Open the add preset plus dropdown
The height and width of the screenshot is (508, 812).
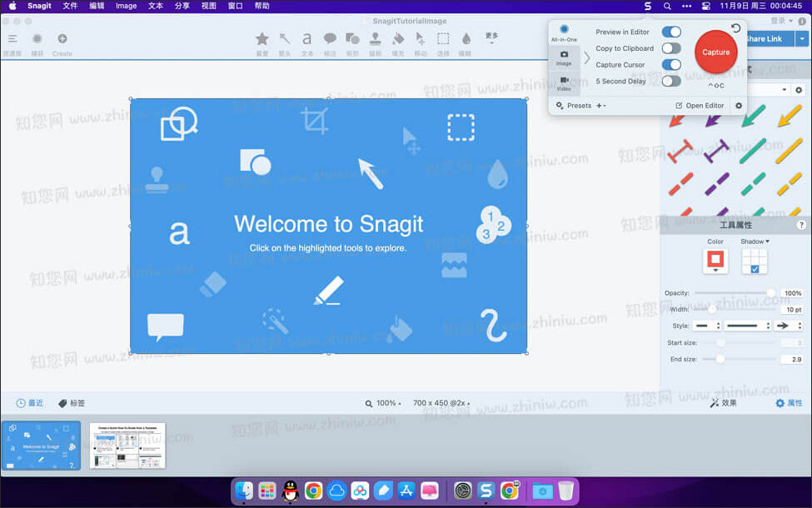pos(600,106)
